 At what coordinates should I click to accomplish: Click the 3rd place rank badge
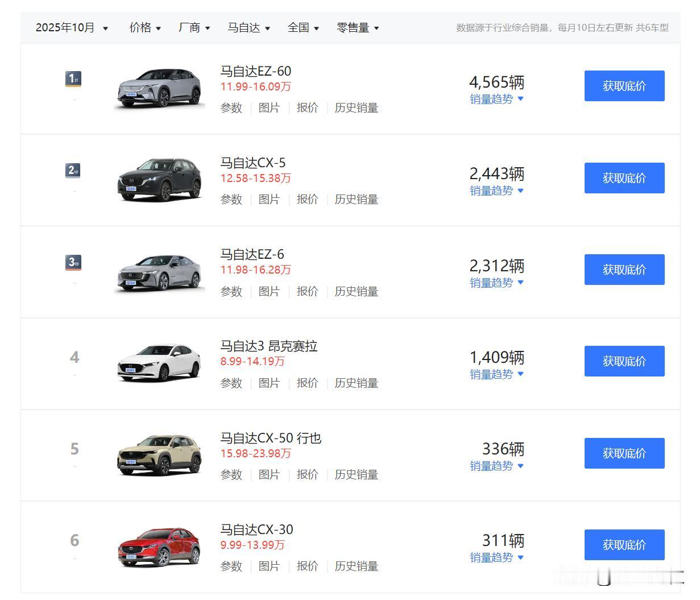[73, 262]
